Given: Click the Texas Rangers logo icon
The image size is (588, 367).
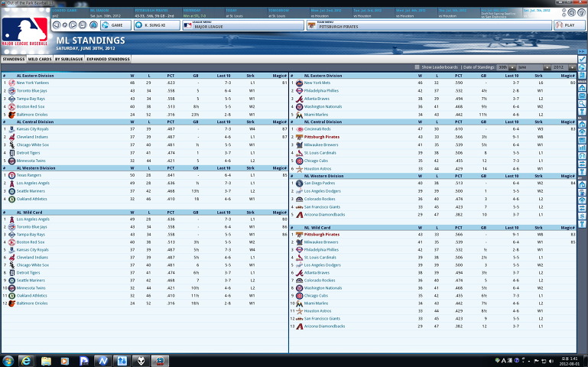Looking at the screenshot, I should [x=11, y=175].
